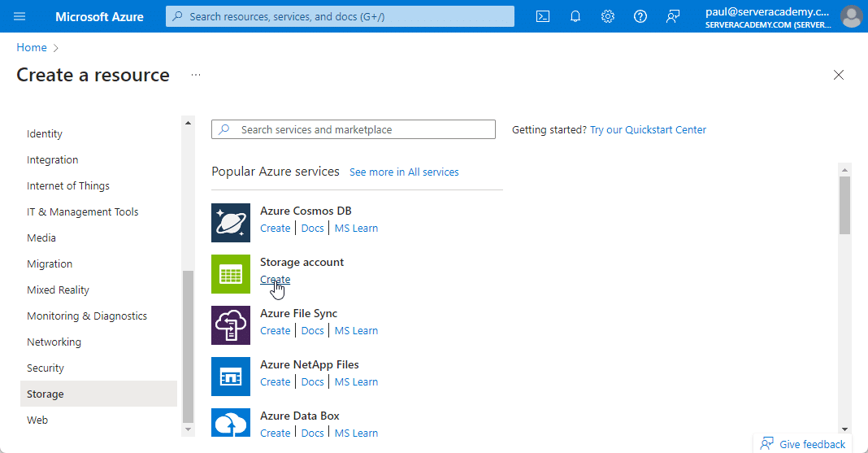Click See more in All services
Image resolution: width=868 pixels, height=453 pixels.
pyautogui.click(x=404, y=172)
